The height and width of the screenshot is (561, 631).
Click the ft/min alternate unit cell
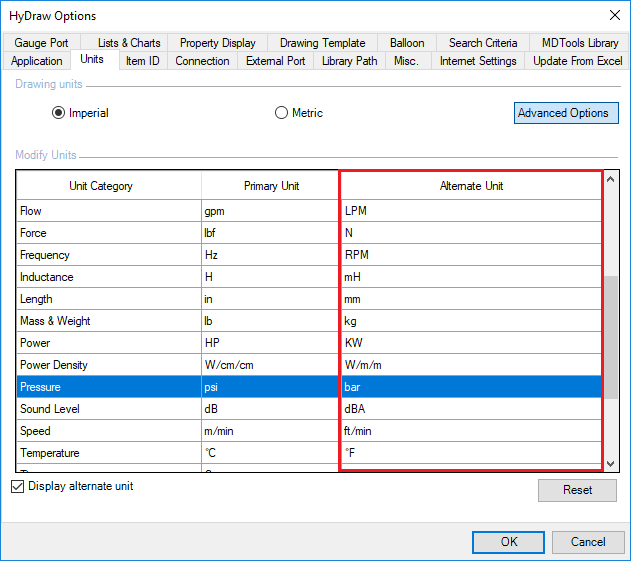[471, 431]
